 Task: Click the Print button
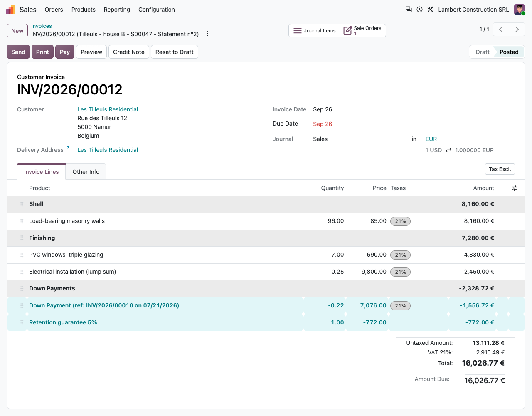[x=42, y=52]
